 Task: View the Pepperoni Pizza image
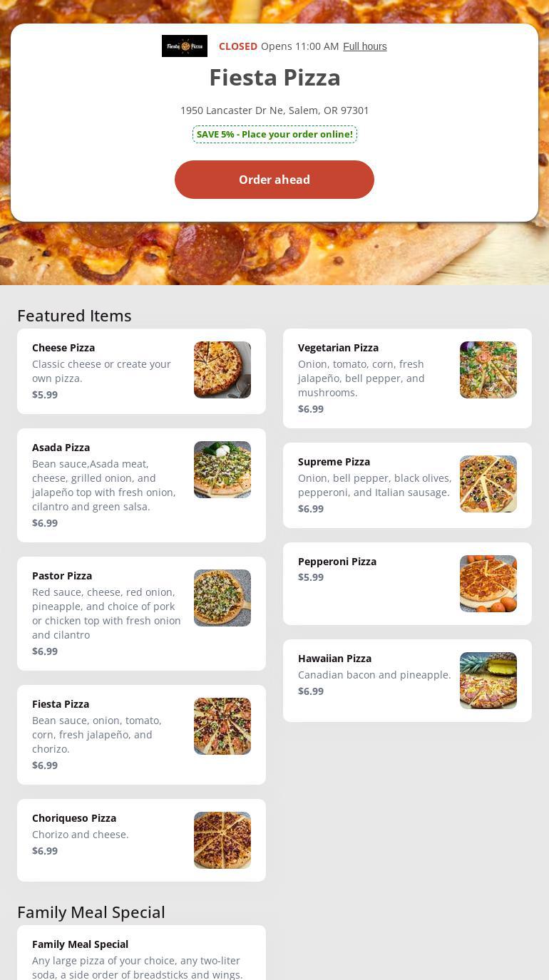(x=488, y=584)
